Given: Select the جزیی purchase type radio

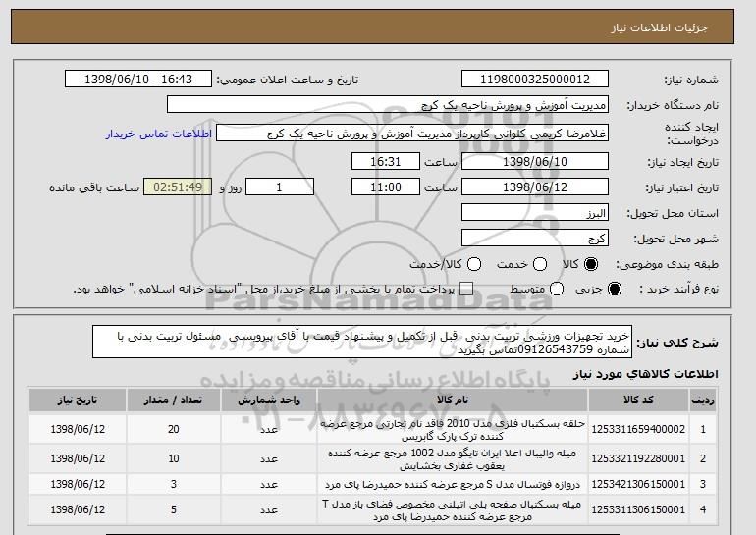Looking at the screenshot, I should [615, 289].
